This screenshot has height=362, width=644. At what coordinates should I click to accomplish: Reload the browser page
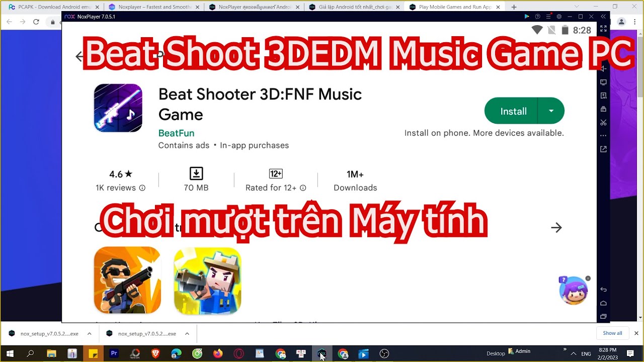pyautogui.click(x=36, y=22)
